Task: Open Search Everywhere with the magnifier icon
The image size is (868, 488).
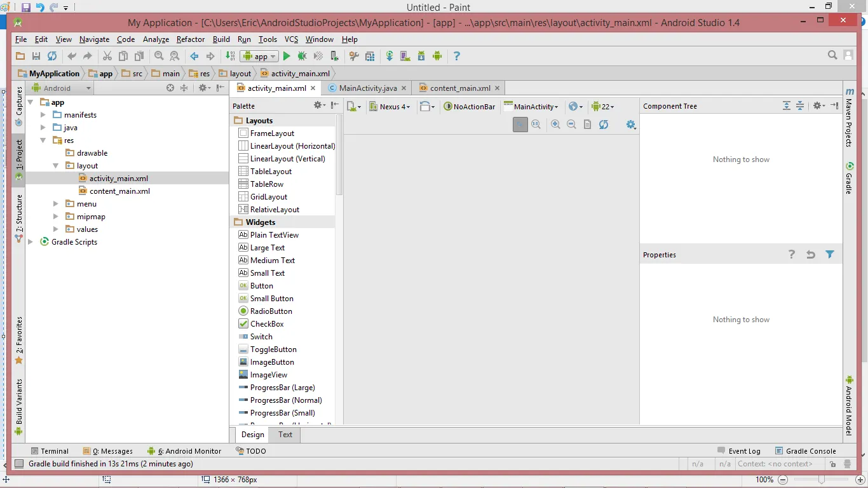Action: [832, 56]
